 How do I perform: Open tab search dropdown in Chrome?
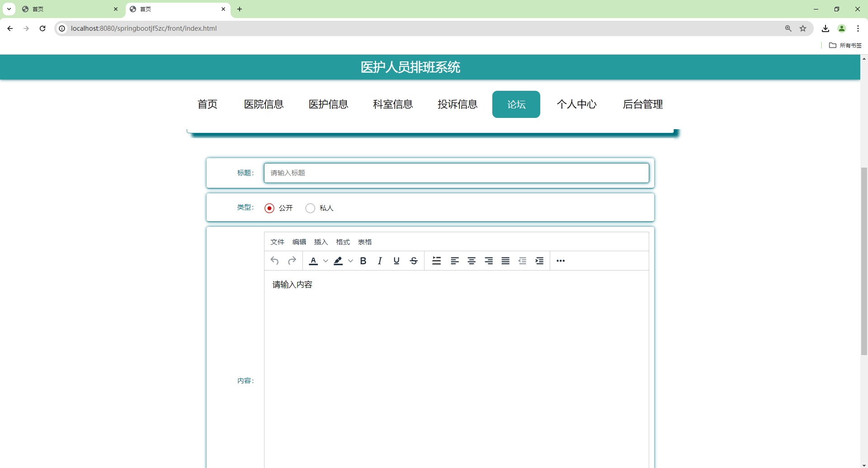9,9
